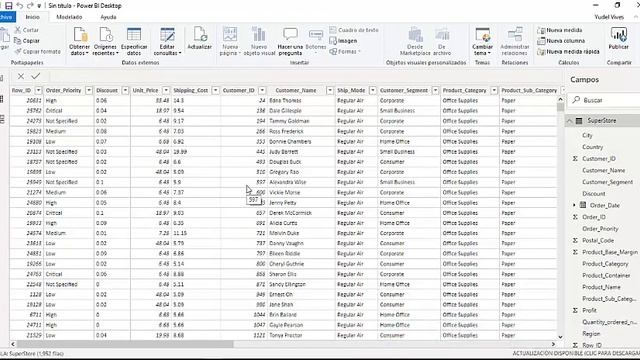Open Row_ID column filter dropdown
The height and width of the screenshot is (360, 640).
click(x=38, y=90)
